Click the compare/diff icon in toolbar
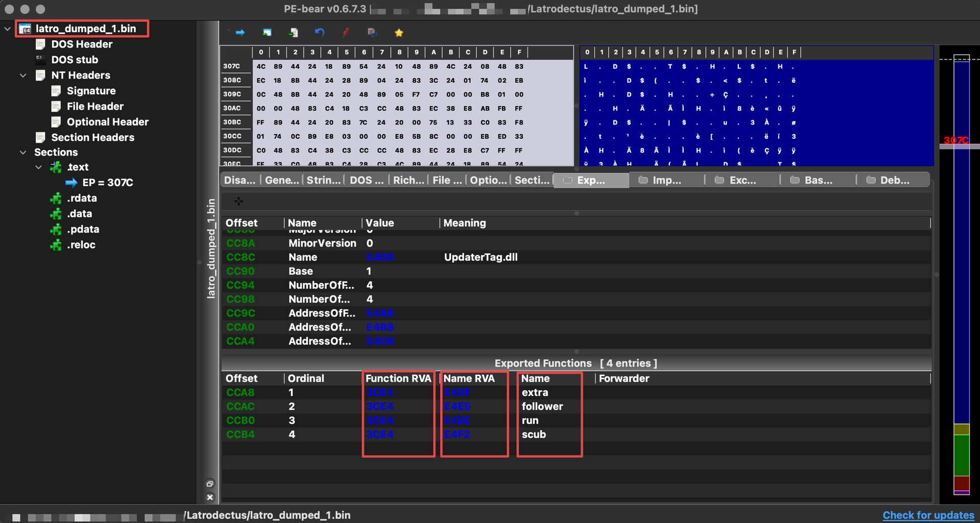The width and height of the screenshot is (980, 523). click(372, 32)
